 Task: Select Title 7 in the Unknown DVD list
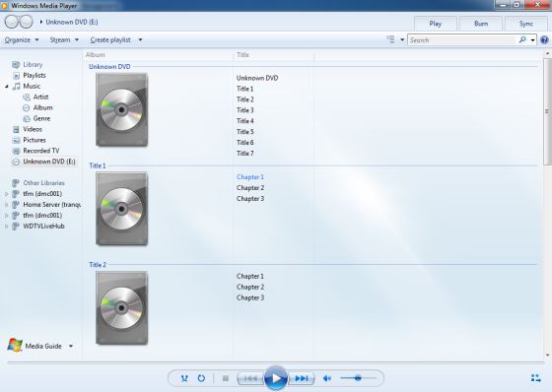pos(245,154)
